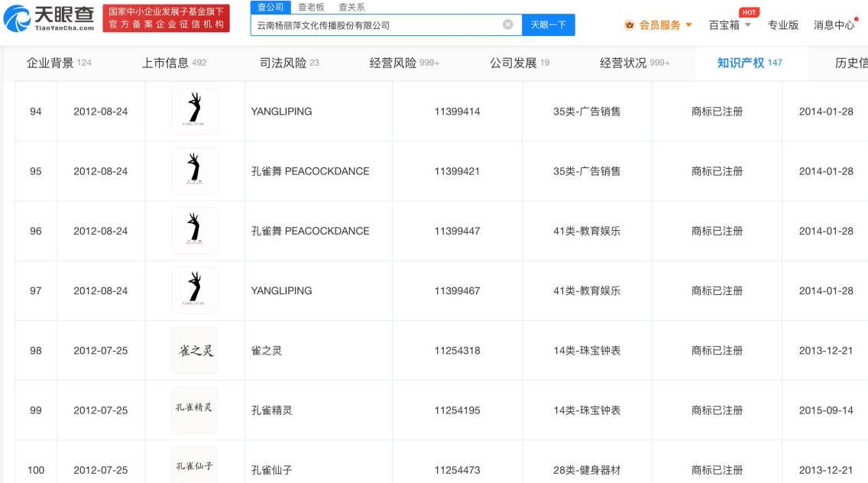Select the 经营风险 section tab
Viewport: 868px width, 483px height.
403,63
